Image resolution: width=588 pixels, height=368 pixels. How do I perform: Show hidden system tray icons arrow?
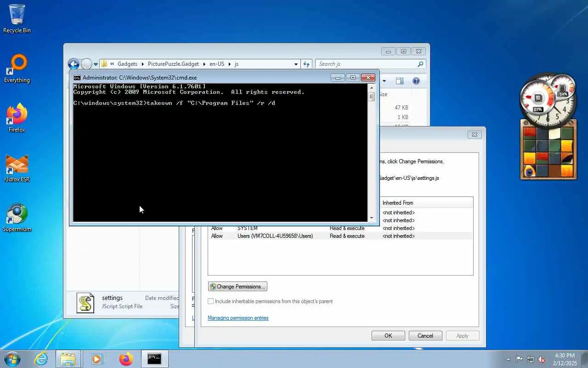pyautogui.click(x=508, y=359)
